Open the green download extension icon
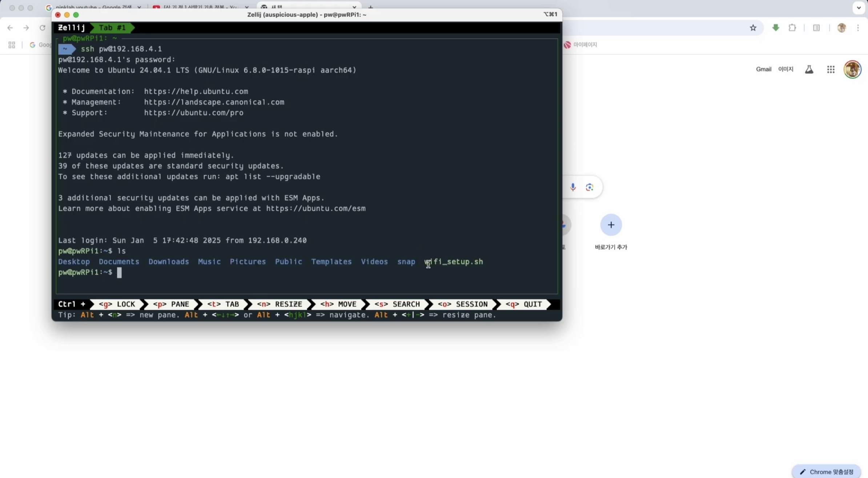This screenshot has width=868, height=478. click(776, 28)
